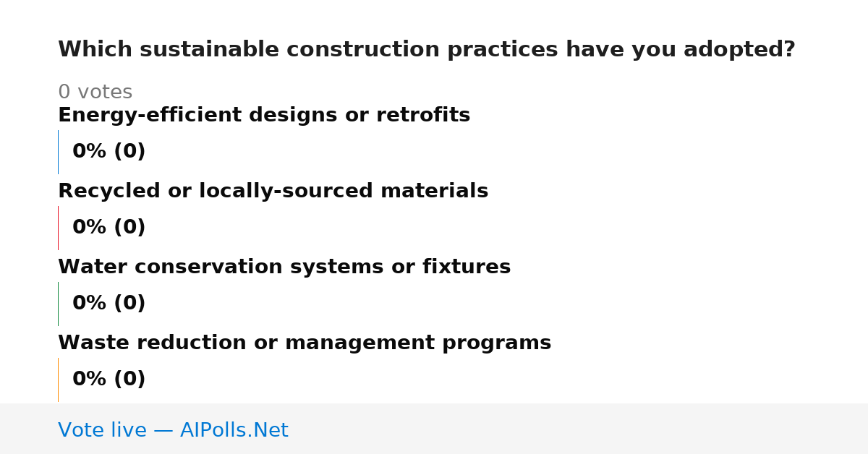Image resolution: width=868 pixels, height=454 pixels.
Task: Select Energy-efficient designs or retrofits option
Action: (x=264, y=115)
